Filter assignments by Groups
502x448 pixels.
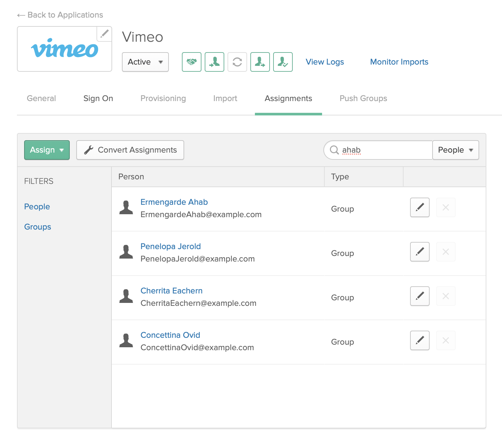(x=37, y=227)
